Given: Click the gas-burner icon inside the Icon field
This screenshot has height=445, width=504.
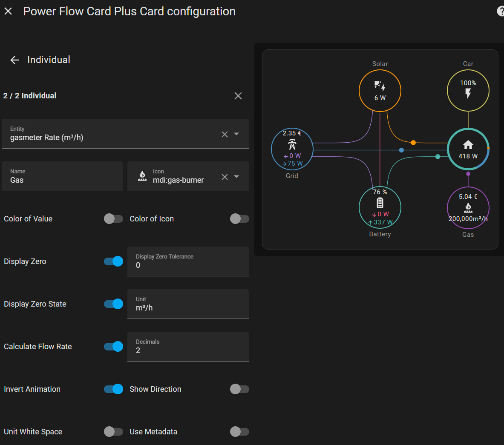Looking at the screenshot, I should pyautogui.click(x=142, y=176).
